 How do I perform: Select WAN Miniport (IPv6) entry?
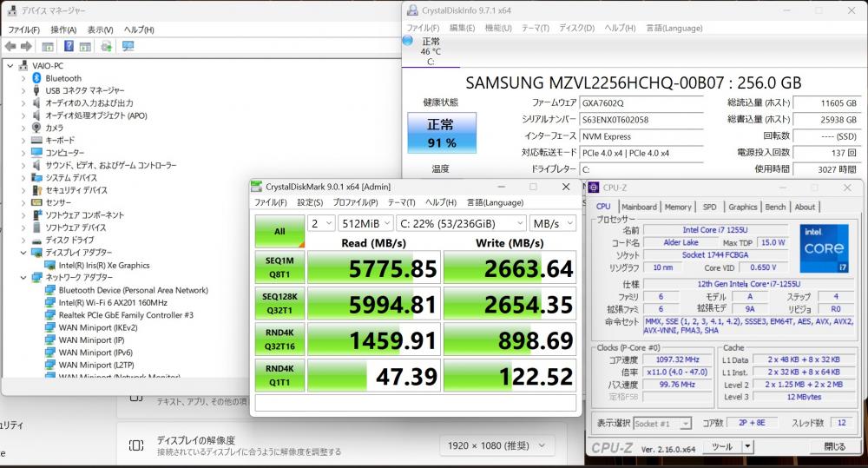pos(95,353)
